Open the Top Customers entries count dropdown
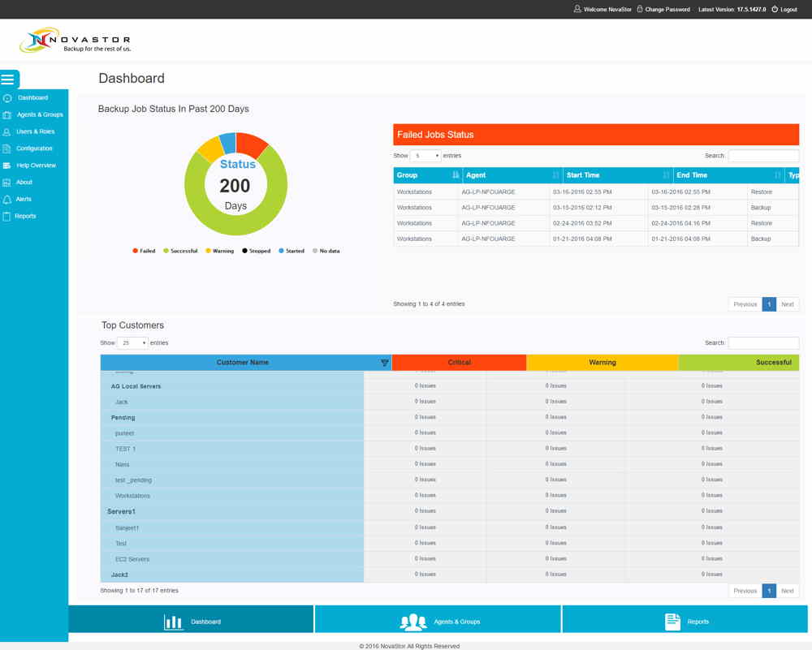Viewport: 812px width, 650px height. pos(132,343)
